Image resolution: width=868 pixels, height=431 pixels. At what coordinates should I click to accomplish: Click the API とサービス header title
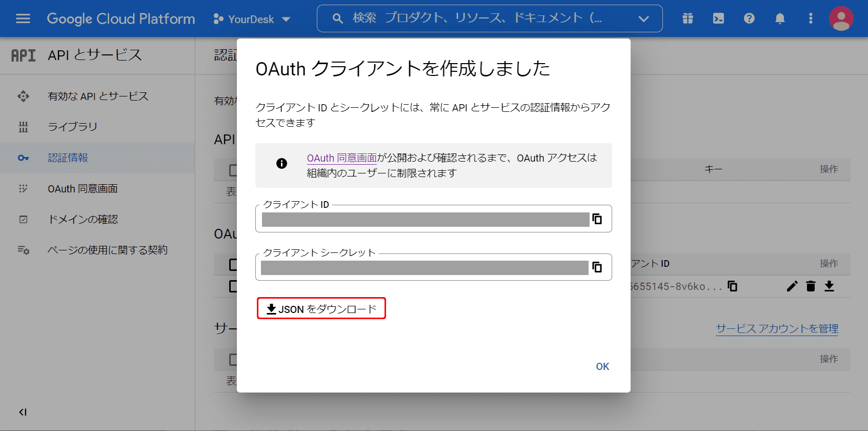(x=95, y=55)
